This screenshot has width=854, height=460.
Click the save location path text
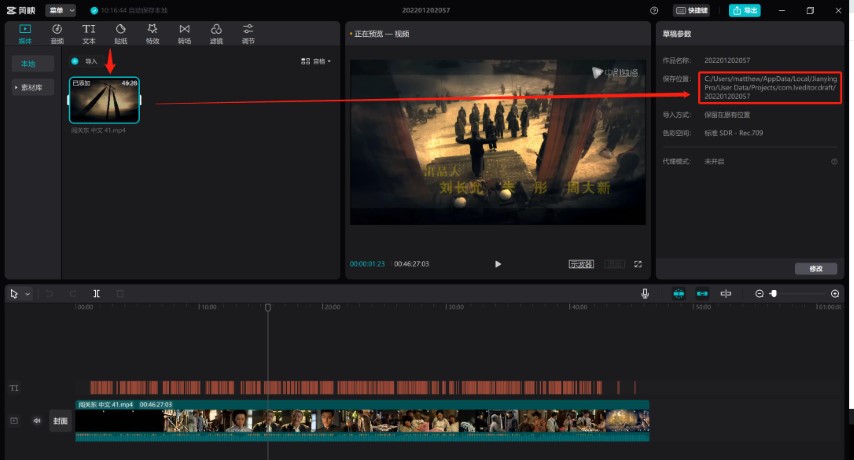tap(770, 88)
